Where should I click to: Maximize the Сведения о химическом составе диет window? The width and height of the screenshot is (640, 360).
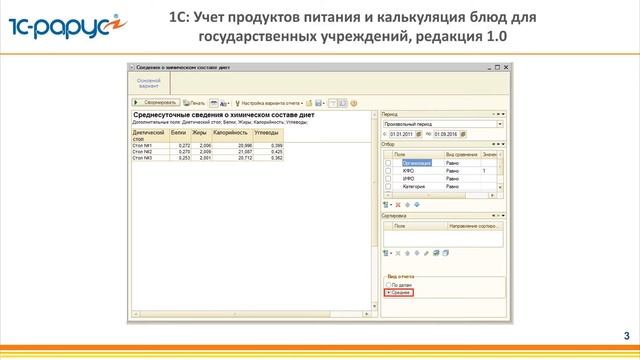tap(497, 67)
